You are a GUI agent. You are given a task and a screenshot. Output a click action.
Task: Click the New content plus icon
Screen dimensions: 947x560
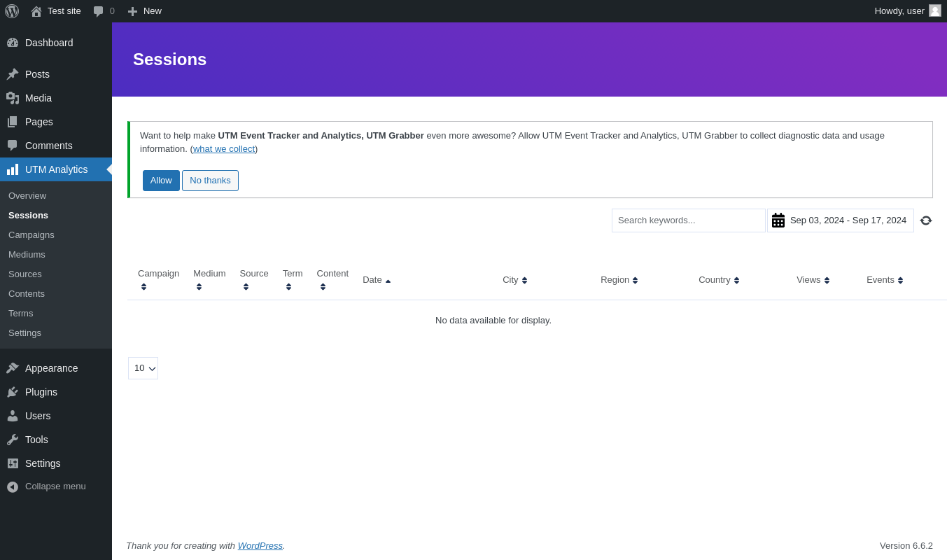[132, 11]
